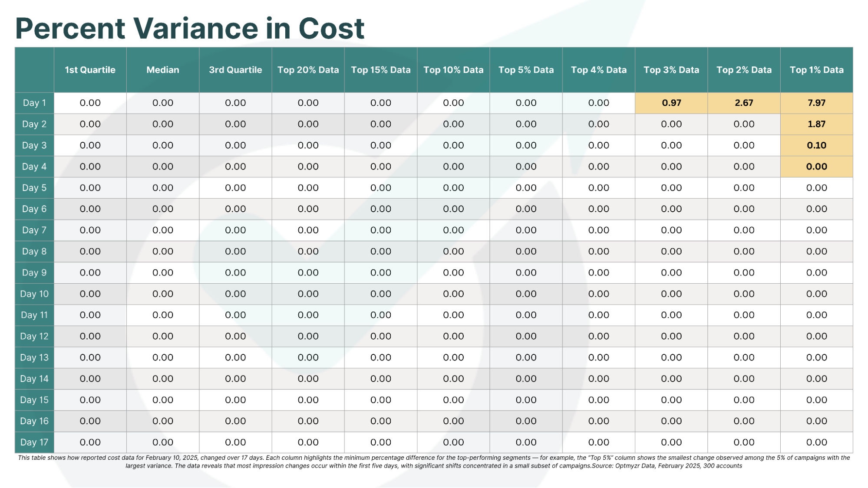Click the "Day 2" row label

pyautogui.click(x=34, y=124)
